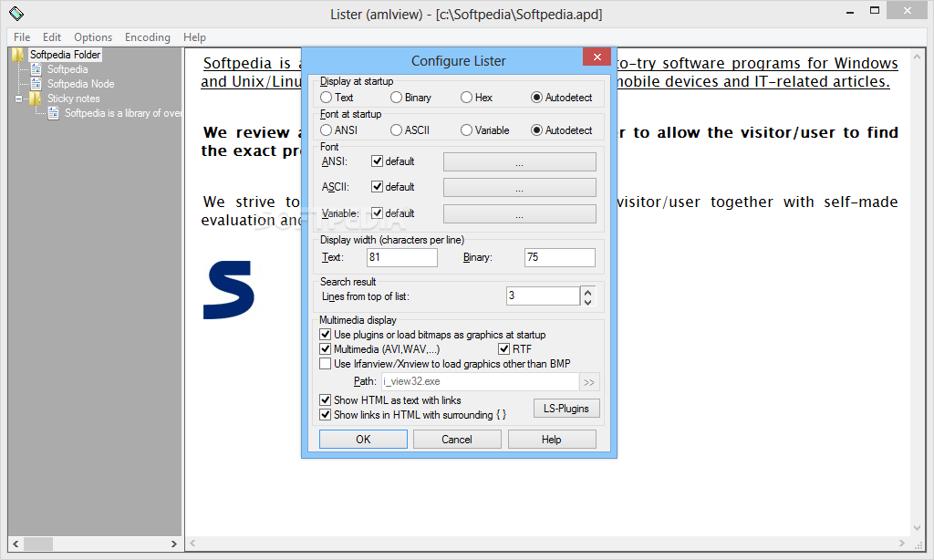
Task: Increase lines from top with up arrow
Action: coord(588,292)
